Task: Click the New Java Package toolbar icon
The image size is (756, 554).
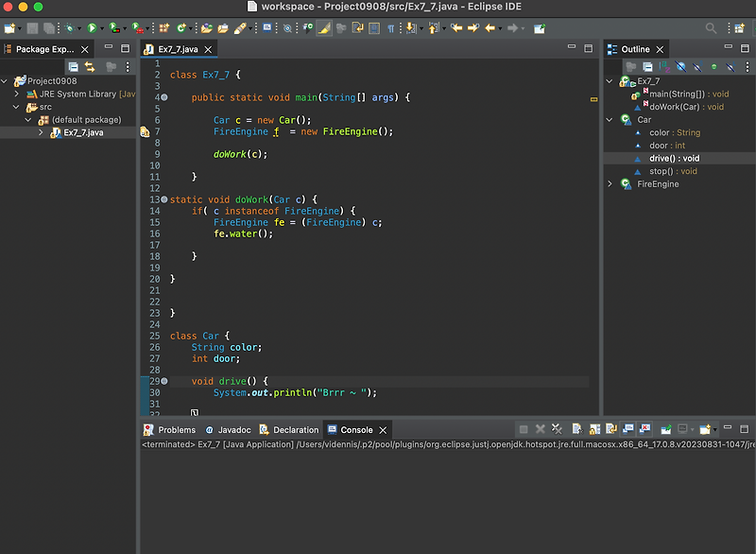Action: point(164,28)
